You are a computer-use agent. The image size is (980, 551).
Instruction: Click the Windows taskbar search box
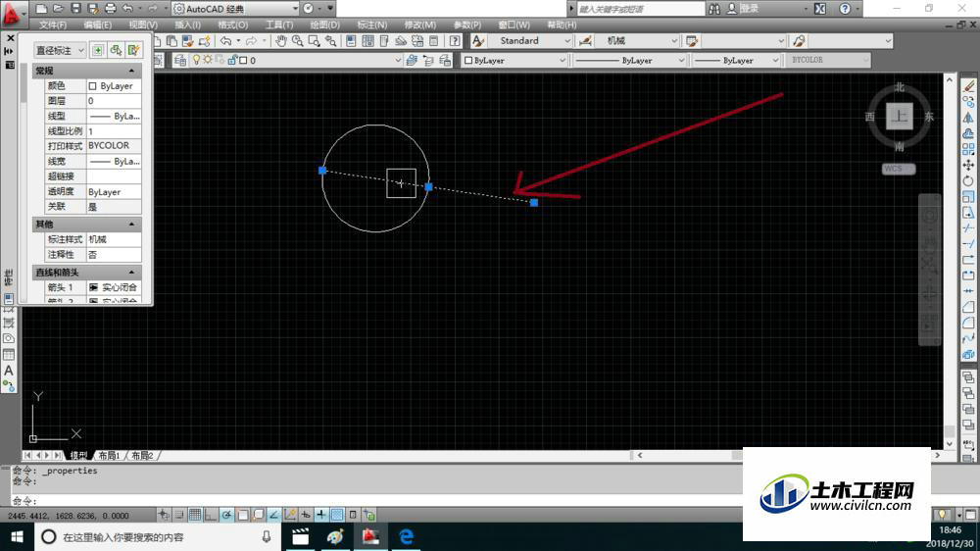(x=156, y=536)
